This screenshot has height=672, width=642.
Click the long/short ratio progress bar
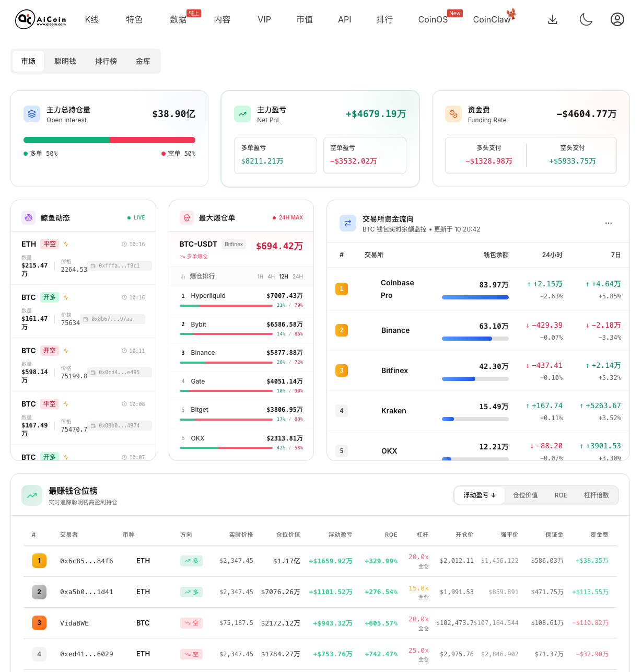coord(109,140)
